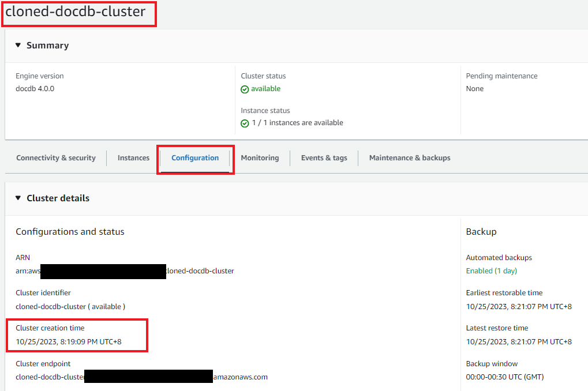Click the cluster endpoint value ending amazonaws.com
Viewport: 588px width, 391px height.
click(142, 377)
